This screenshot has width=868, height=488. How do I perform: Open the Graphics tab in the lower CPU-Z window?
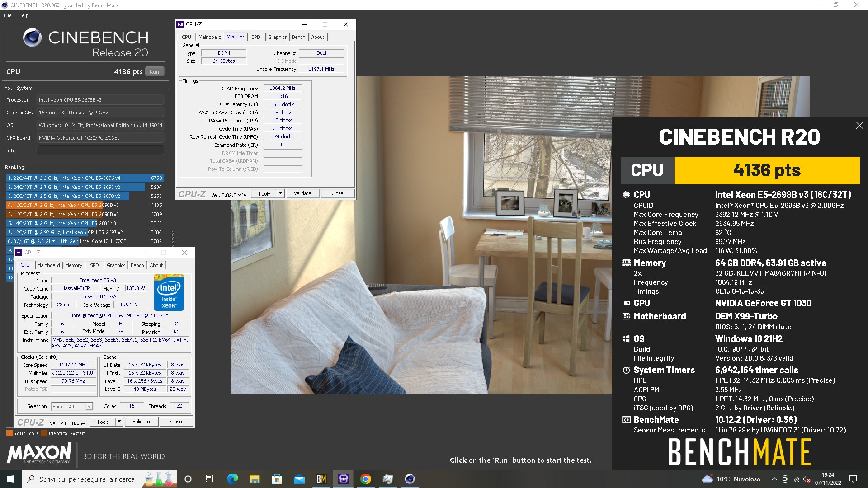click(116, 265)
